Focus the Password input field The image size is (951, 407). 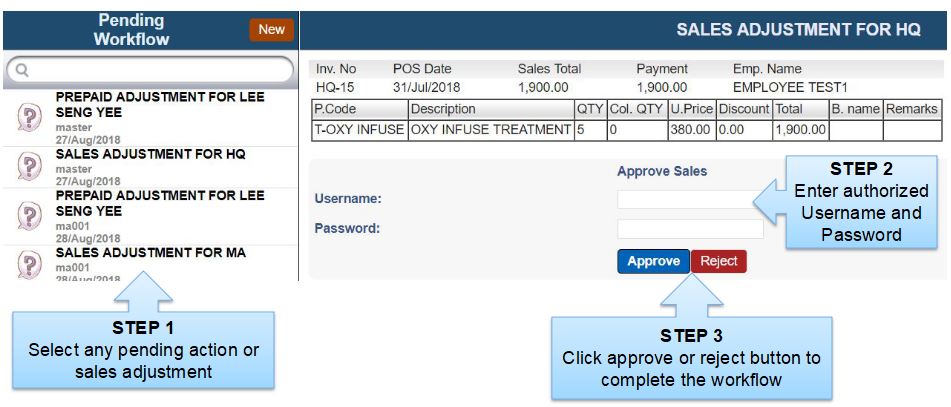coord(690,229)
